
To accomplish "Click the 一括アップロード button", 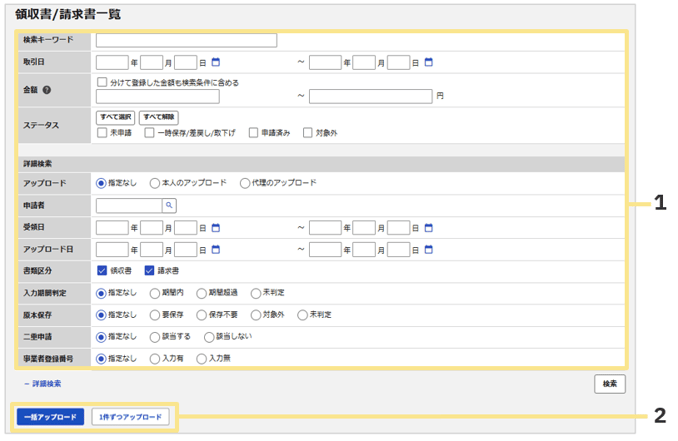I will (x=51, y=417).
